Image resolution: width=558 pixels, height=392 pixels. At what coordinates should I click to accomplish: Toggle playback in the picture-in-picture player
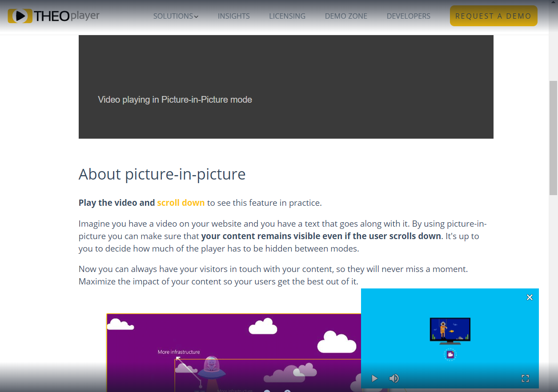point(374,378)
